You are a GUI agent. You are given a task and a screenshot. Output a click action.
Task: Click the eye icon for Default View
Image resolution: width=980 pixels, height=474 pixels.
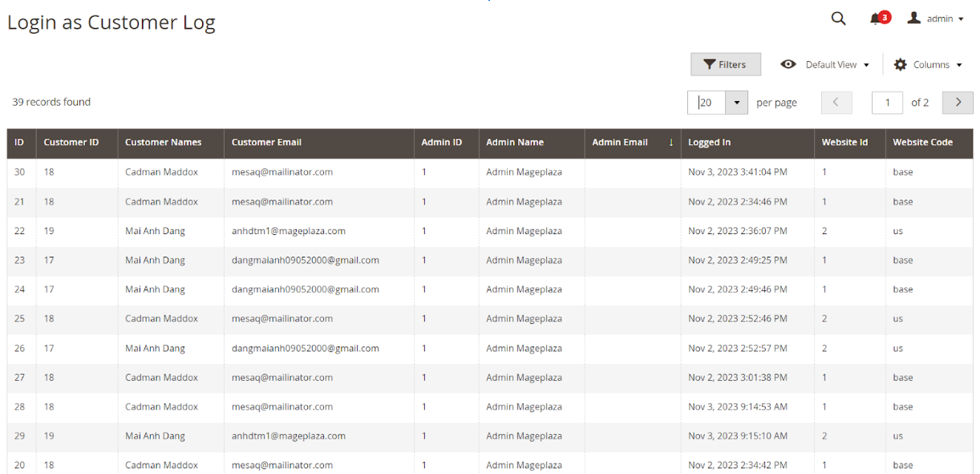pos(788,65)
